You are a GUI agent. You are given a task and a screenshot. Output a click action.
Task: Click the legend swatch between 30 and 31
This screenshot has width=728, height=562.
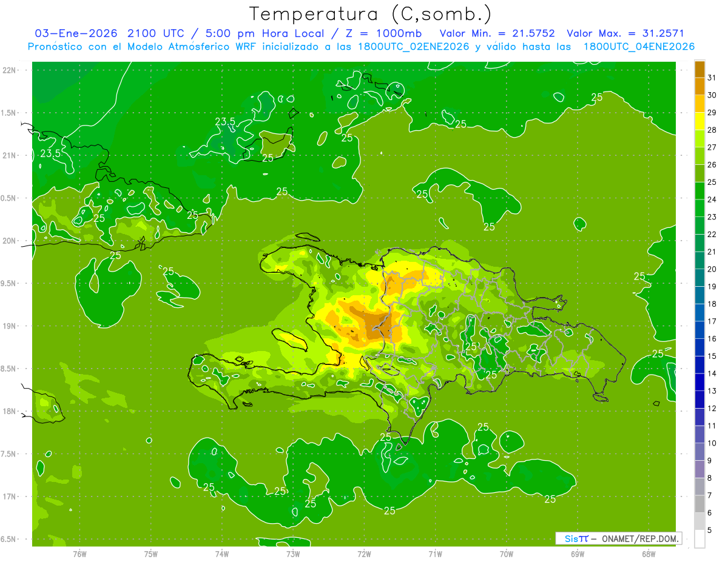point(699,86)
